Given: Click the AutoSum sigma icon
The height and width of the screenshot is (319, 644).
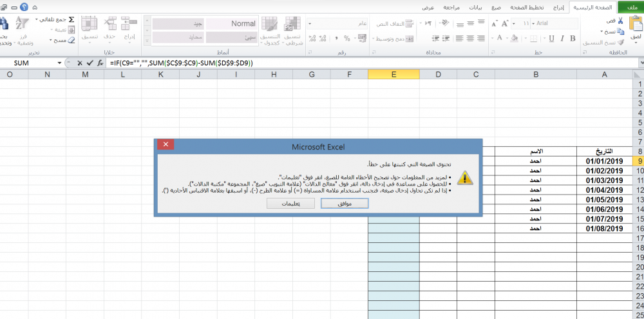Looking at the screenshot, I should click(71, 19).
